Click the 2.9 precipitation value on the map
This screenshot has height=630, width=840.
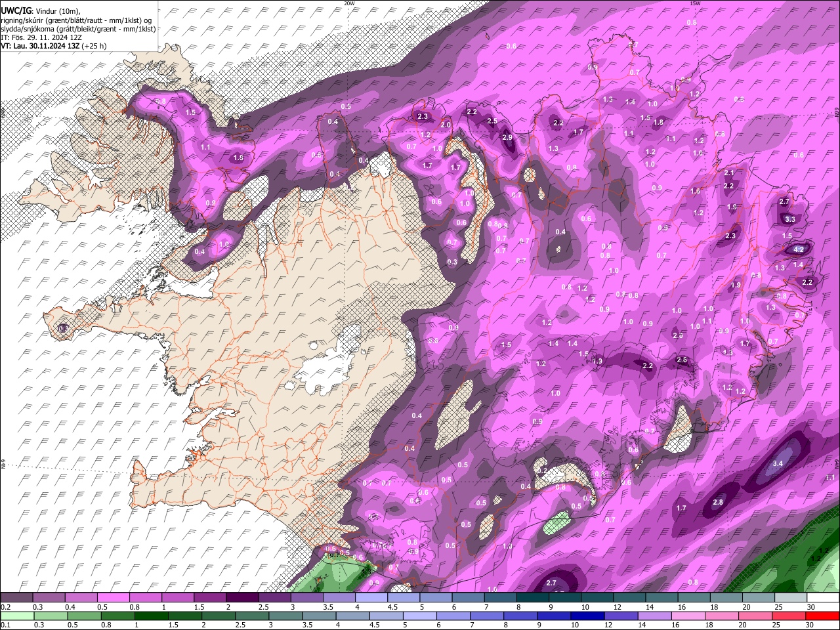(x=507, y=138)
